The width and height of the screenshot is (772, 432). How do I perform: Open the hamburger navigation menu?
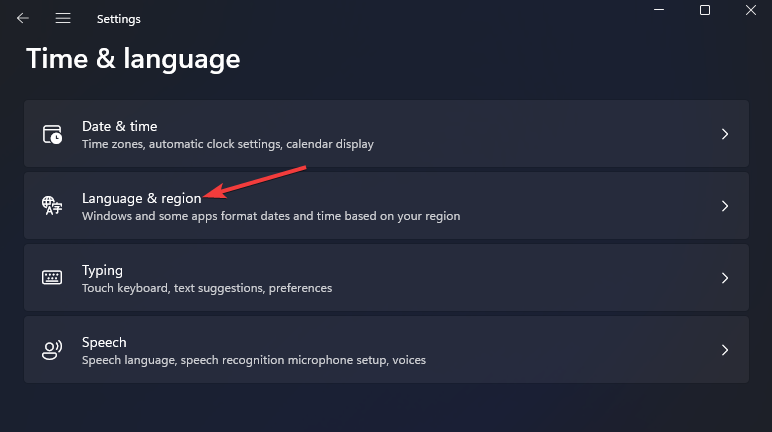click(x=63, y=18)
